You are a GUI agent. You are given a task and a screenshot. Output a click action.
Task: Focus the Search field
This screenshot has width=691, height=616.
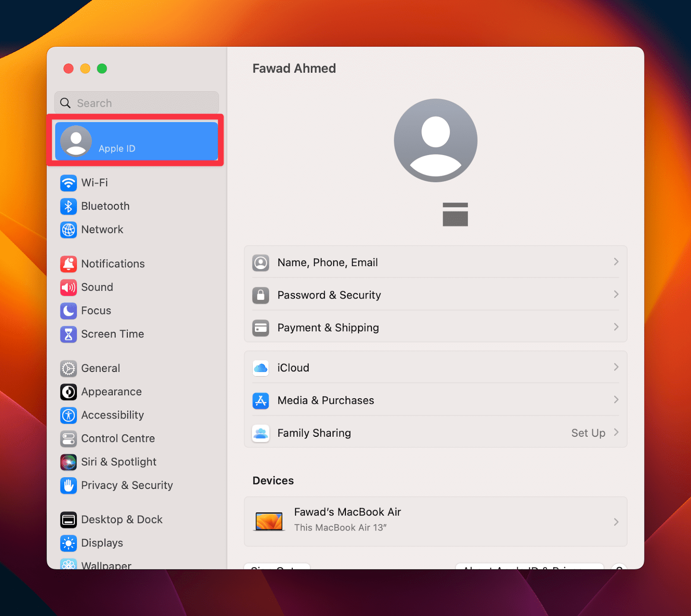click(x=136, y=103)
